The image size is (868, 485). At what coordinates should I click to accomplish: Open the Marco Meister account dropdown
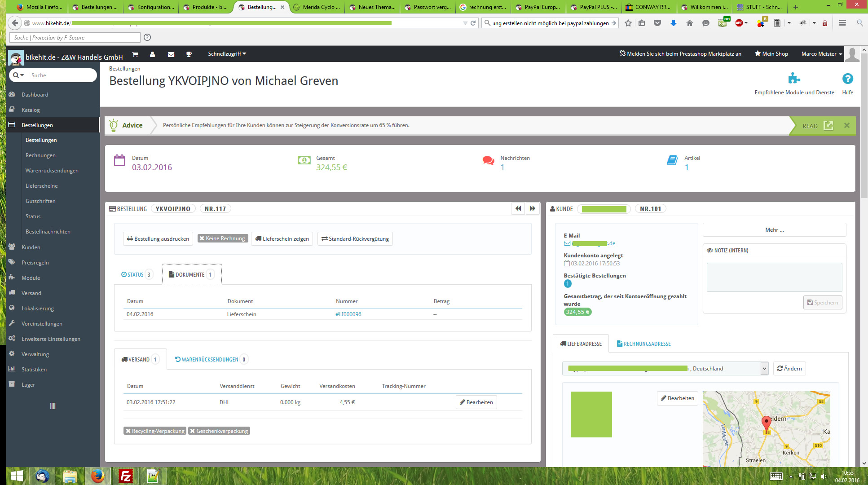coord(821,54)
